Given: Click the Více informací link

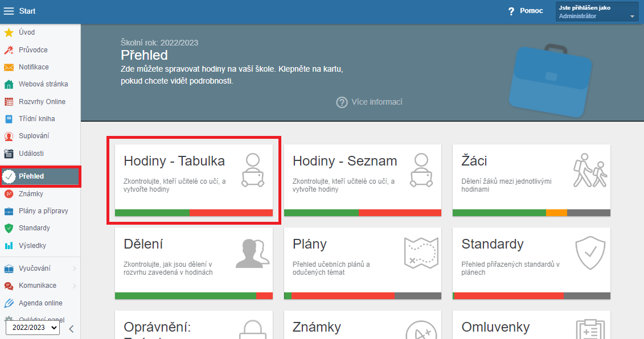Looking at the screenshot, I should tap(376, 102).
